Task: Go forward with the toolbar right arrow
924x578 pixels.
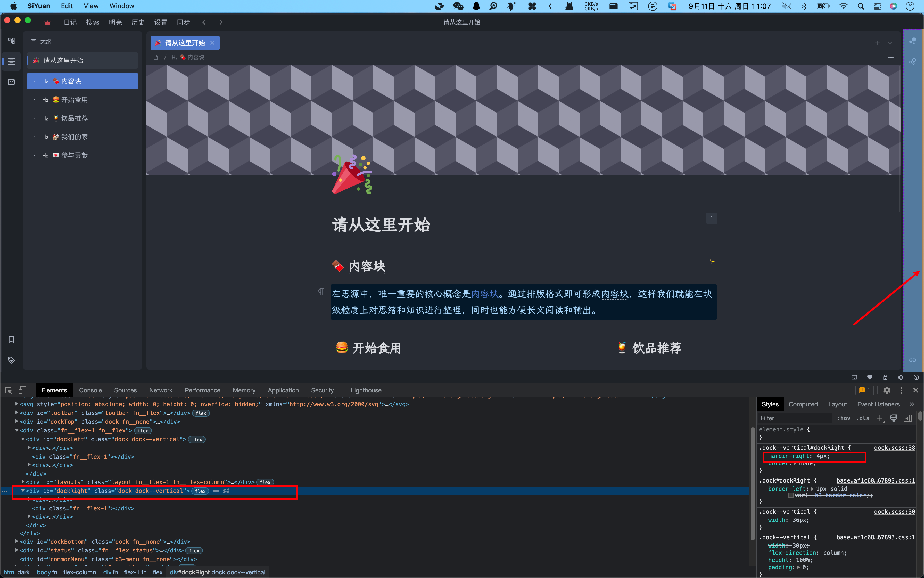Action: tap(221, 22)
